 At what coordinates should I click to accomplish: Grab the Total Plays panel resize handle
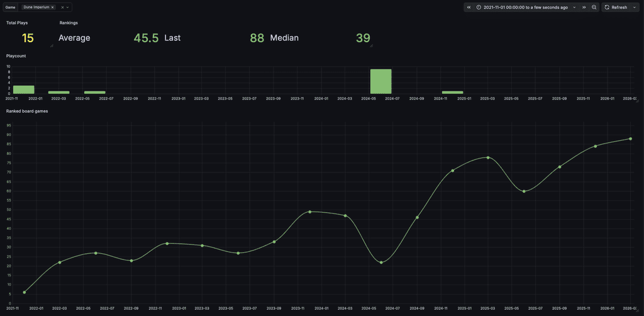[52, 46]
